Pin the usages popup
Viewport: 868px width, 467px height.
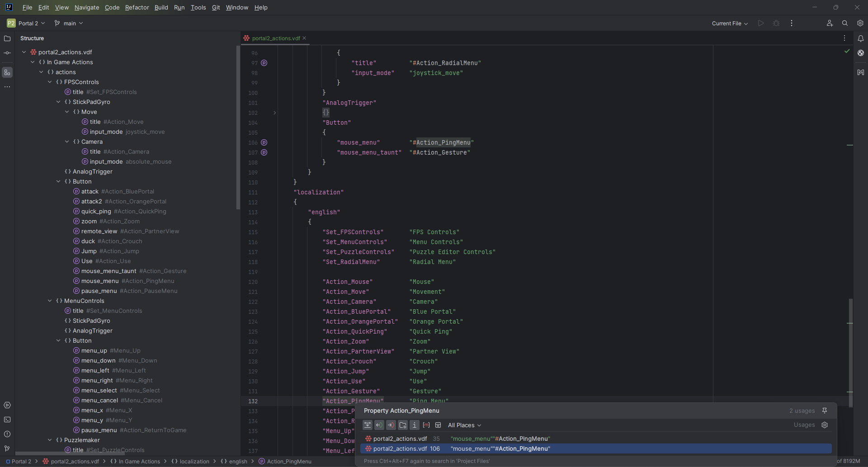[825, 410]
